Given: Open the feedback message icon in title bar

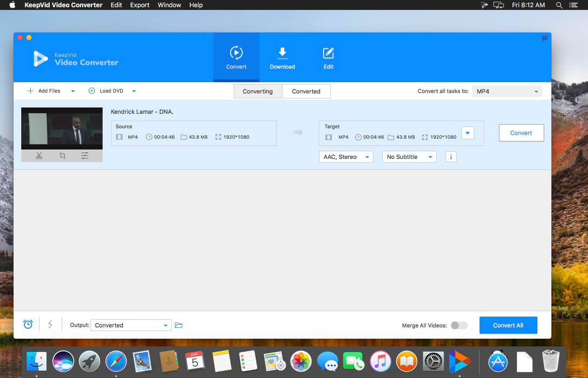Looking at the screenshot, I should (544, 38).
